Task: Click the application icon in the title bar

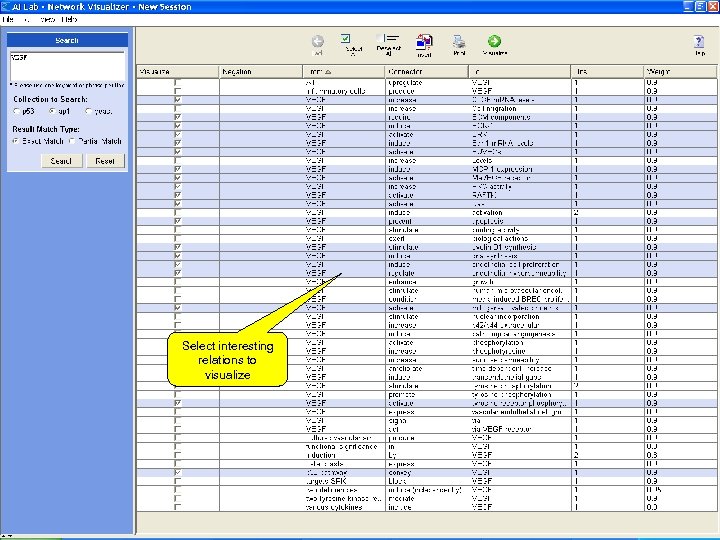Action: point(5,6)
